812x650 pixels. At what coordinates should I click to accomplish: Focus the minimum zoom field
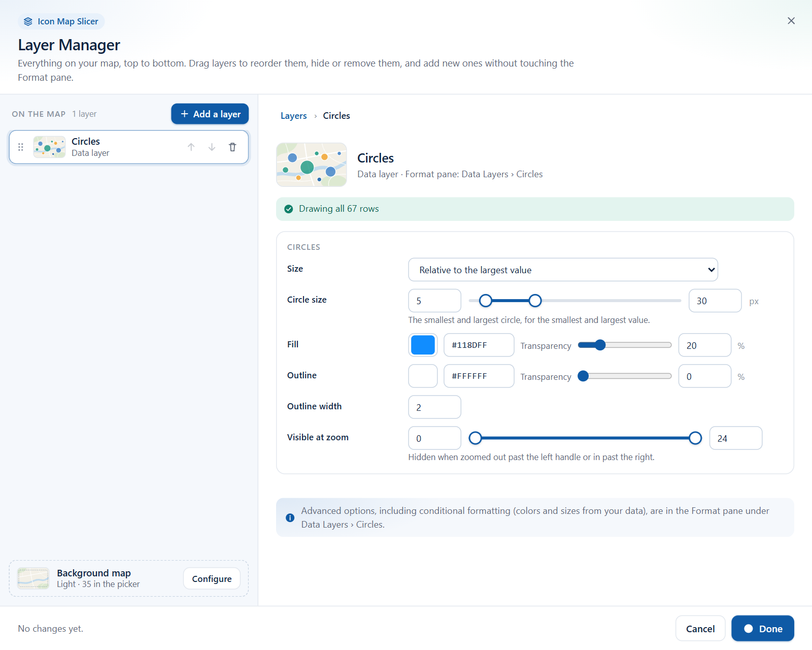tap(434, 438)
